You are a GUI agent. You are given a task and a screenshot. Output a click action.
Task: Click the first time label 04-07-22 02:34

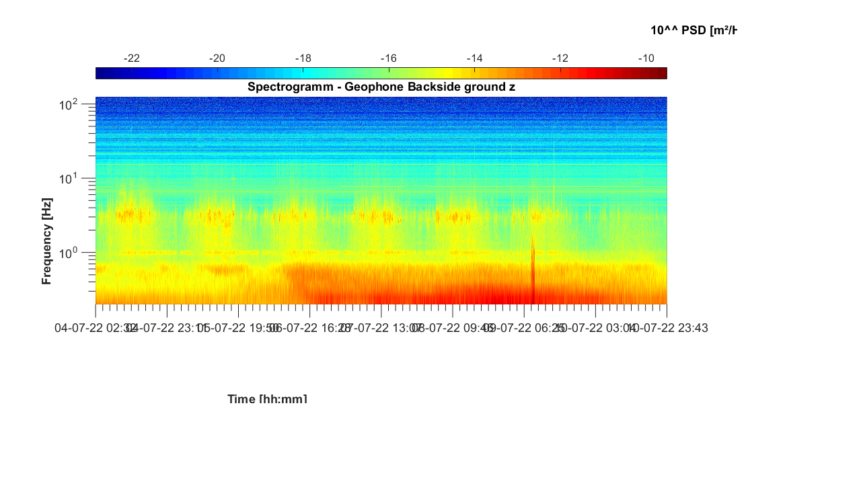94,328
